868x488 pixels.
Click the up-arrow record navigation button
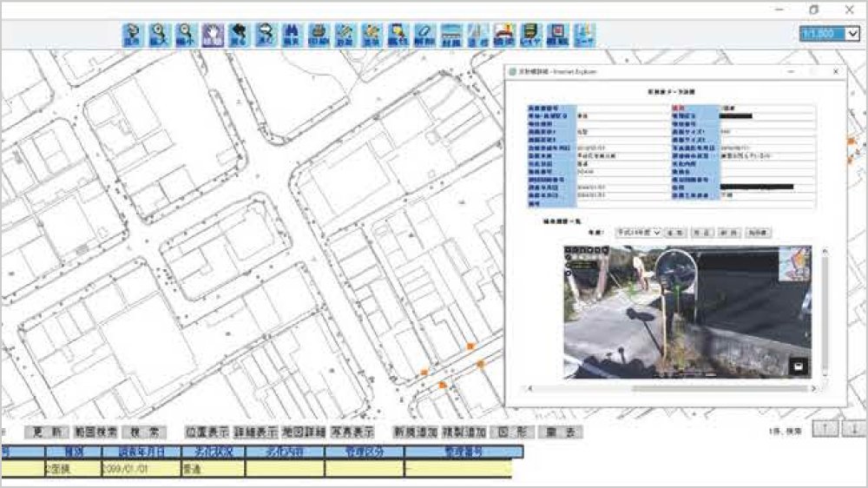coord(825,429)
